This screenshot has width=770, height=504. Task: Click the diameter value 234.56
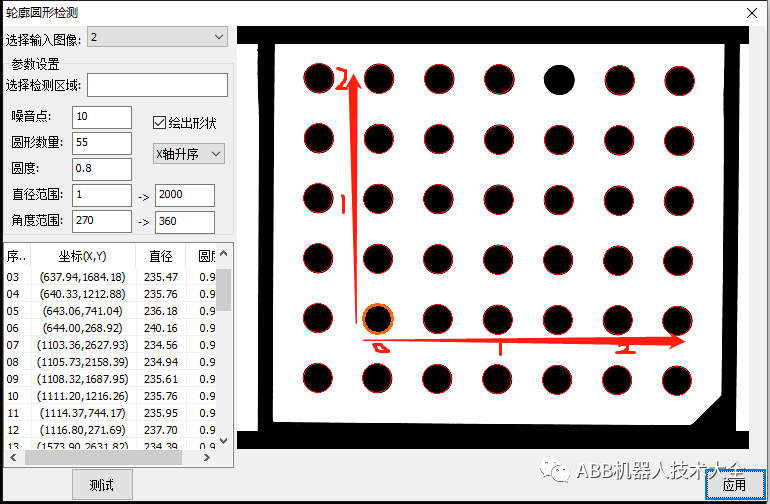click(161, 345)
